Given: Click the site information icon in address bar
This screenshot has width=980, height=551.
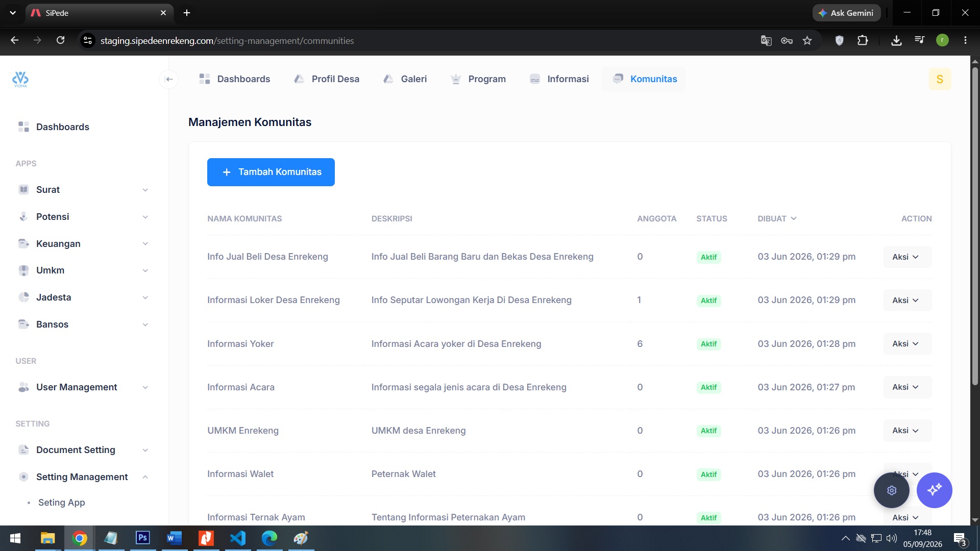Looking at the screenshot, I should click(88, 40).
